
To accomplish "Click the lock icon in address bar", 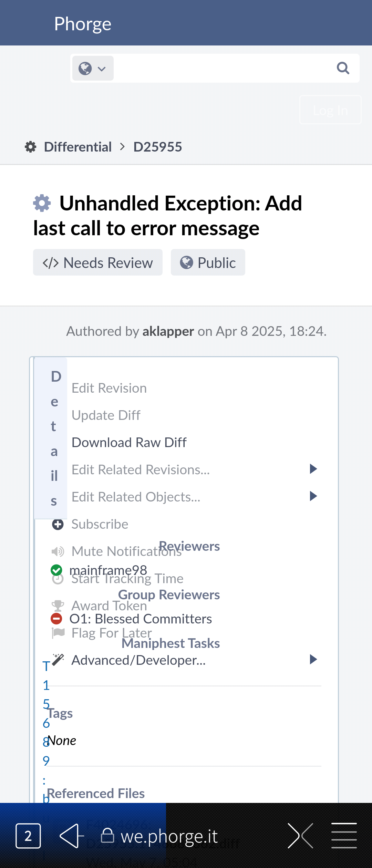I will point(107,836).
